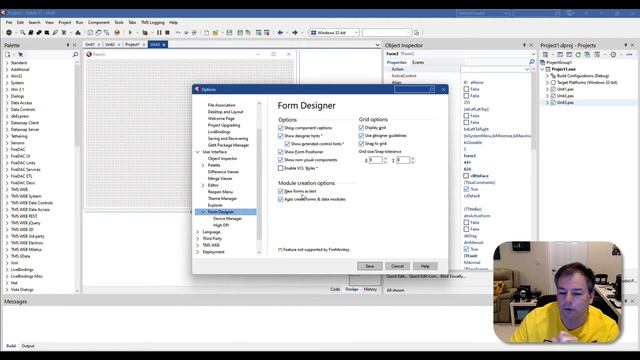The image size is (640, 360).
Task: Click the ProjectGroup1 icon in Projects tree
Action: coord(543,62)
